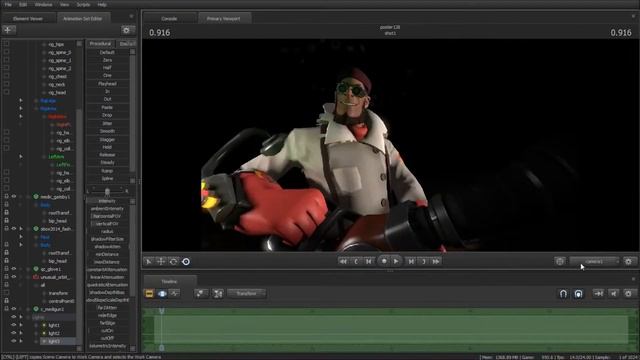Toggle visibility eye of light3
The image size is (640, 360).
tap(13, 341)
